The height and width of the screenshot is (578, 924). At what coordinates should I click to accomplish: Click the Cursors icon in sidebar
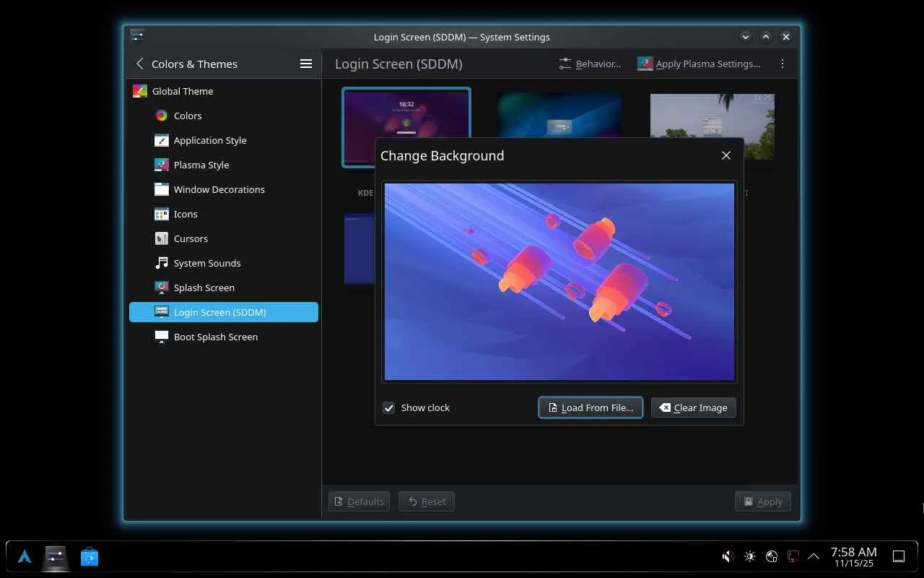point(162,238)
